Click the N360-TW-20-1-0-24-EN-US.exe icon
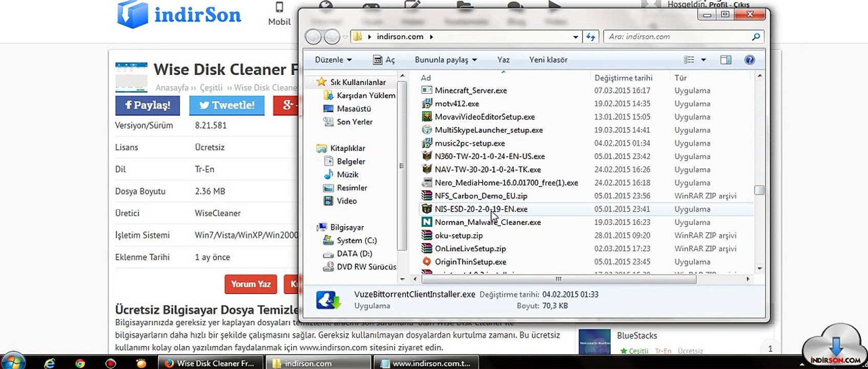This screenshot has width=868, height=369. pyautogui.click(x=427, y=156)
